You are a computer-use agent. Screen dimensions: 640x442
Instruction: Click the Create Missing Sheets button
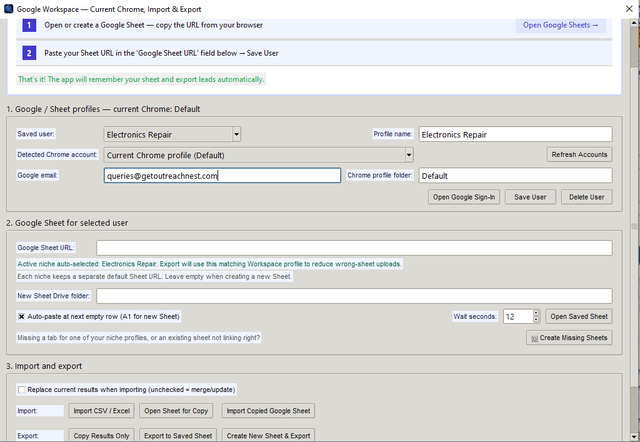coord(569,338)
